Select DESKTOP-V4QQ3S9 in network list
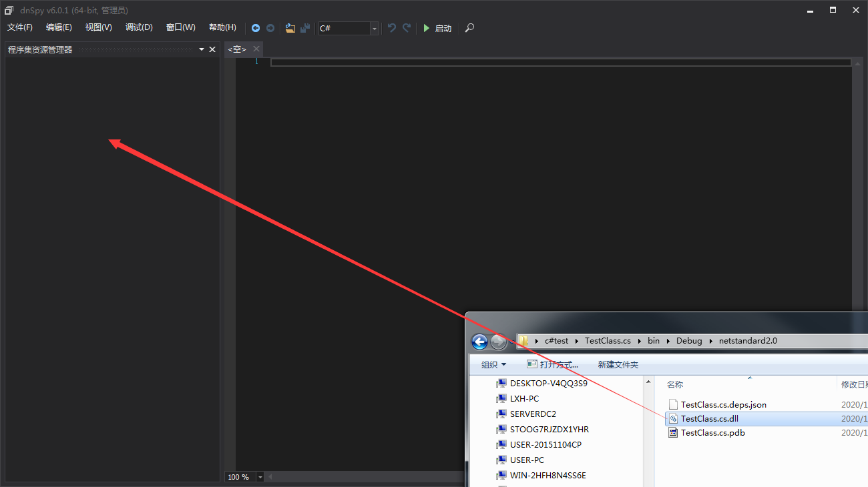This screenshot has height=487, width=868. (x=548, y=384)
